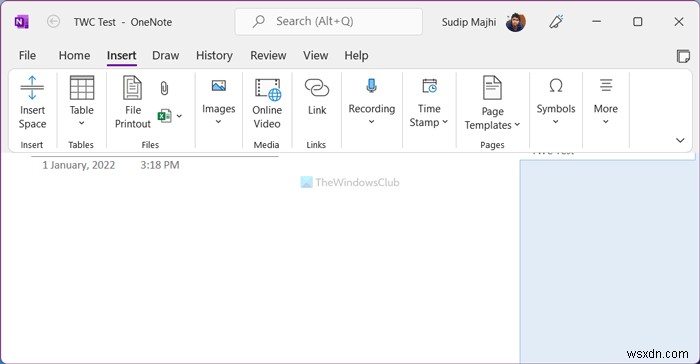Switch to the View tab
This screenshot has height=364, width=700.
316,55
